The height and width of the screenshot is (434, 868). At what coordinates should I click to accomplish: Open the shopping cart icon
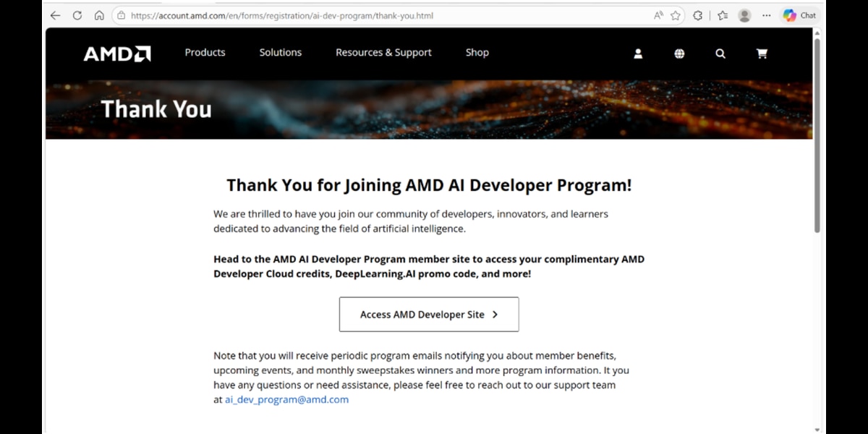coord(762,54)
